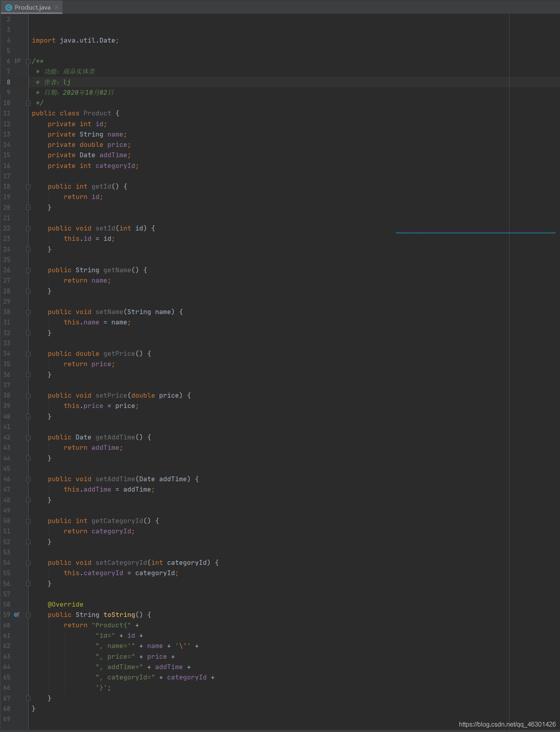This screenshot has width=560, height=732.
Task: Click 'return price;' statement
Action: coord(89,364)
